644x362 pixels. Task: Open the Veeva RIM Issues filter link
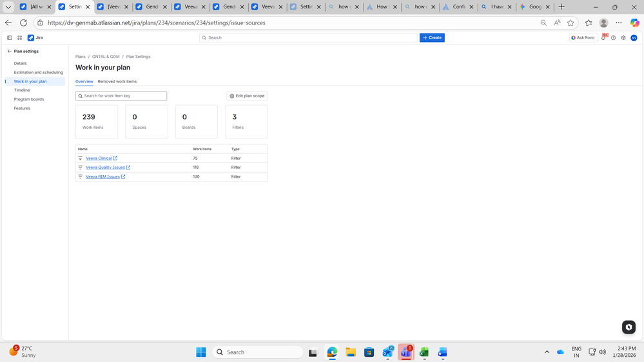click(102, 177)
